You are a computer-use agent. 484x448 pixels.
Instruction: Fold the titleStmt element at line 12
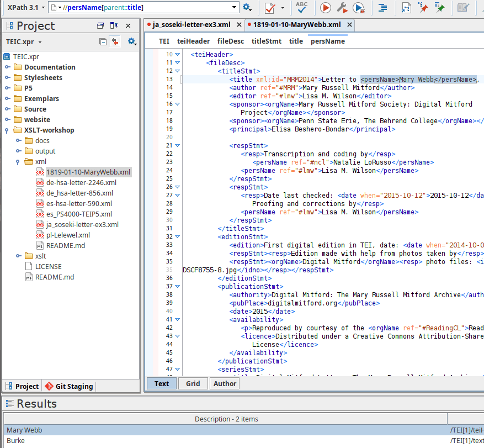click(x=178, y=71)
